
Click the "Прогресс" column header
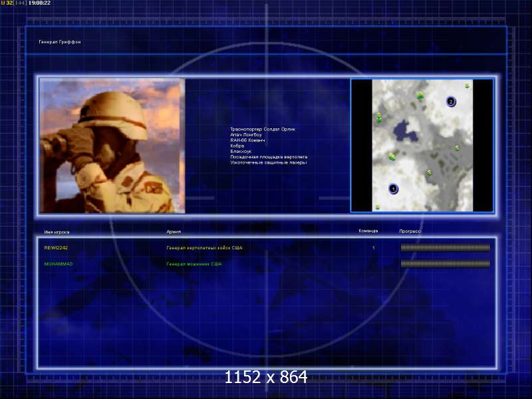410,231
